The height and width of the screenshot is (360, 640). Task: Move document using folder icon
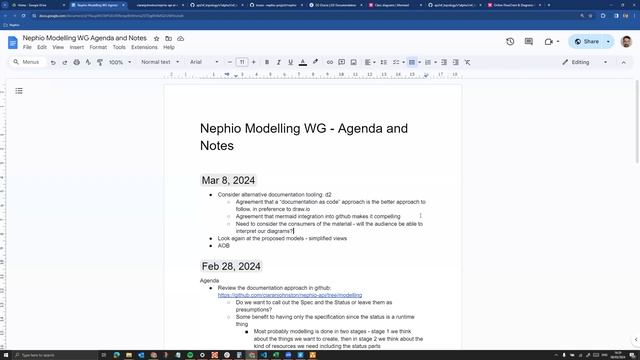pos(168,38)
